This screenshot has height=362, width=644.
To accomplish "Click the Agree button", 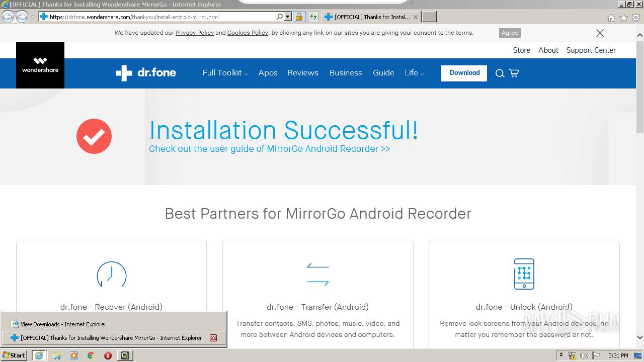I will 510,33.
